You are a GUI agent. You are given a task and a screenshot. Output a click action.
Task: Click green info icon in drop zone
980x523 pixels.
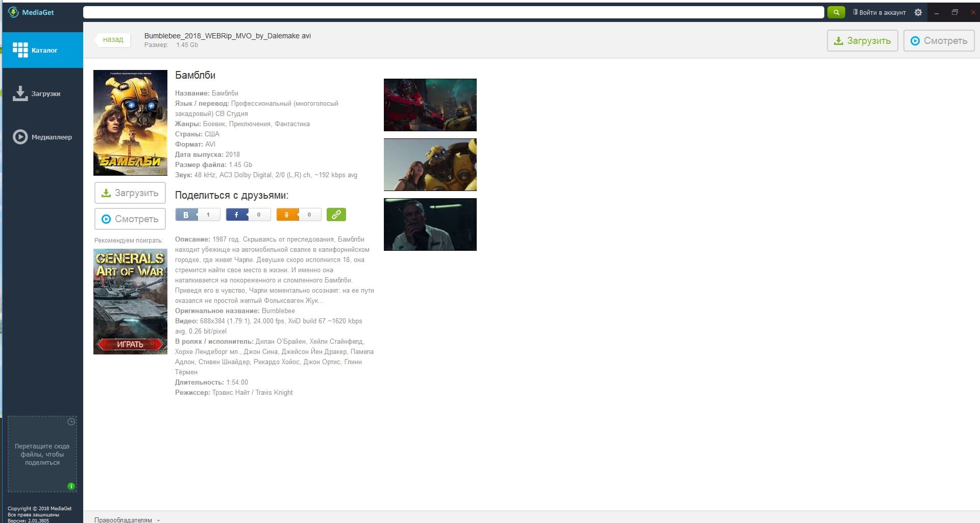[71, 486]
